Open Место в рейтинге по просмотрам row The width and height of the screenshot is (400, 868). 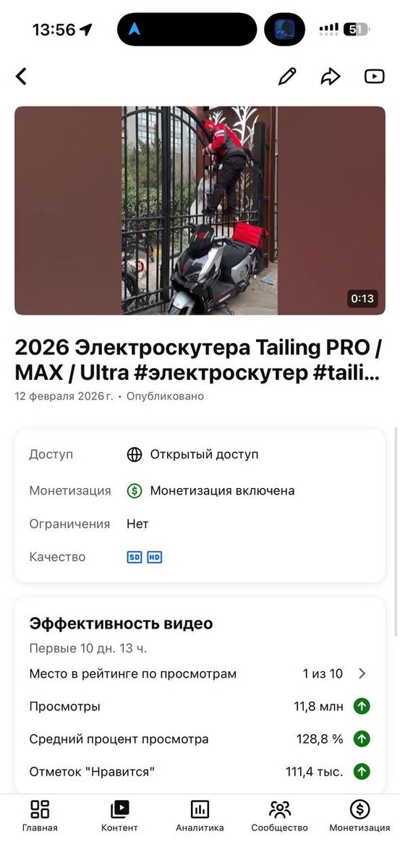pos(200,673)
